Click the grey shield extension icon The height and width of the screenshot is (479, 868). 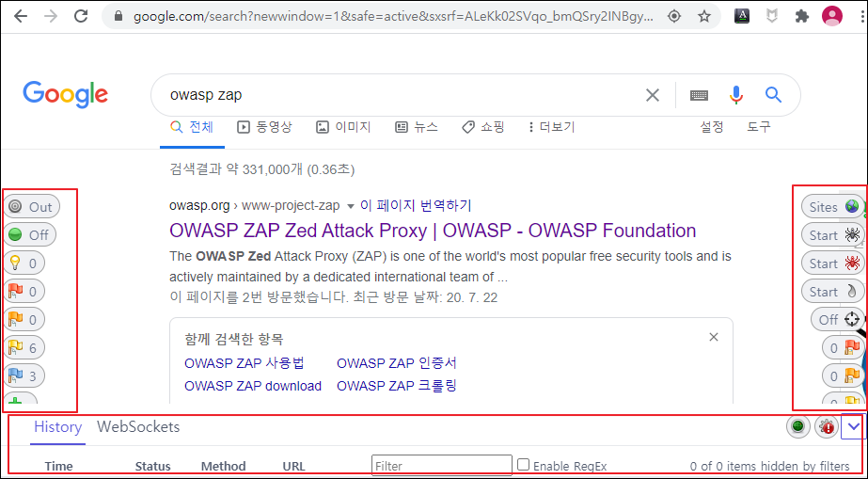pyautogui.click(x=772, y=17)
